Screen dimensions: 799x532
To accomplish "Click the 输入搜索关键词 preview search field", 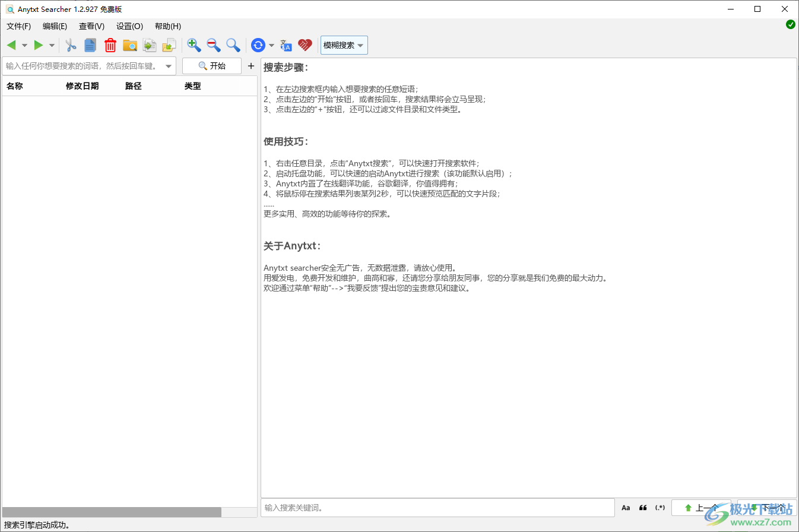I will 437,508.
